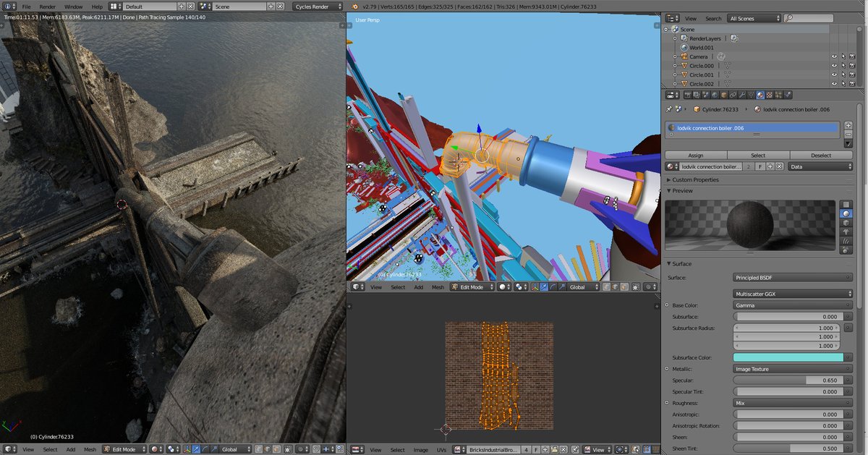Click the pin icon in properties breadcrumb

tap(669, 109)
